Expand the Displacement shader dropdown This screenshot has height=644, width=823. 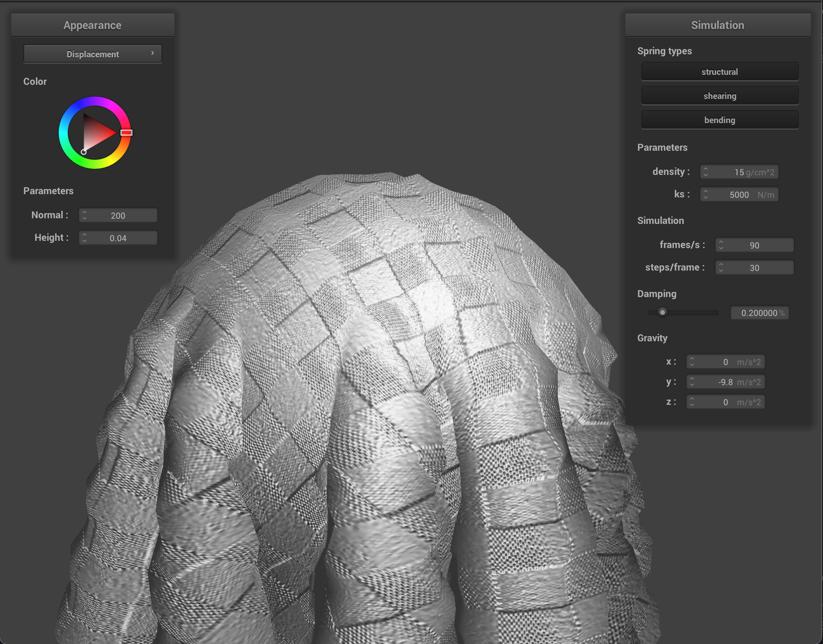click(92, 53)
